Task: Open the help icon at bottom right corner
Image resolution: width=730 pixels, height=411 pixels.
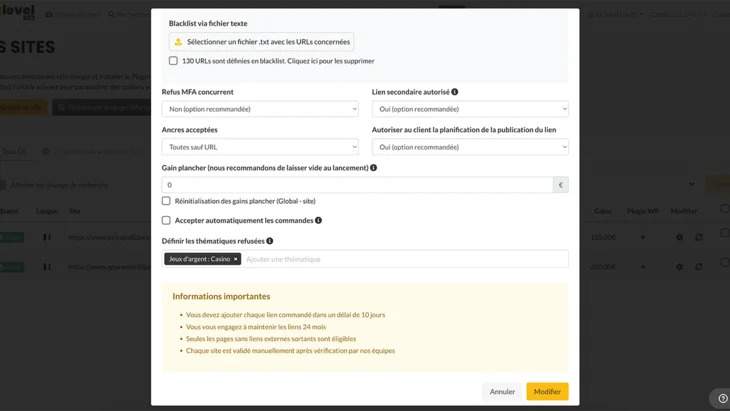Action: [723, 398]
